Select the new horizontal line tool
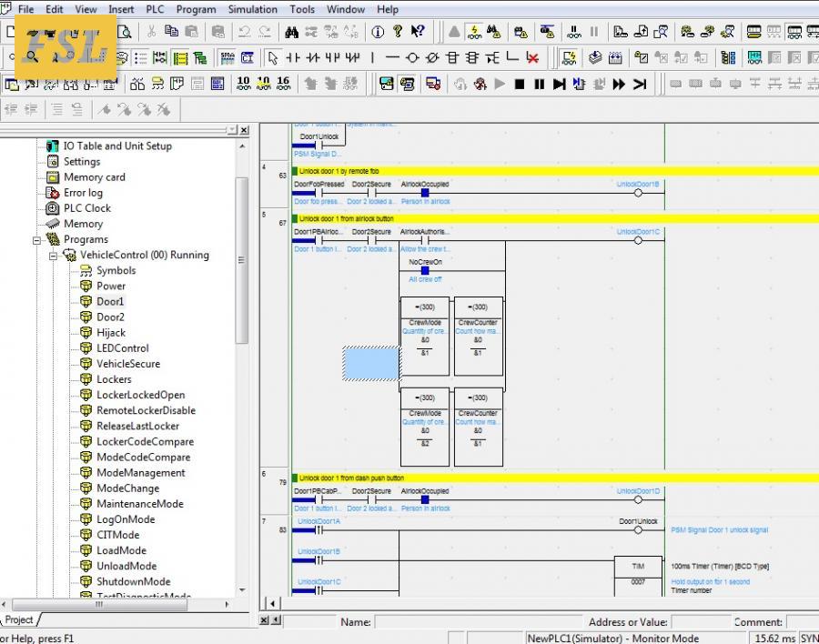This screenshot has width=819, height=644. point(392,57)
